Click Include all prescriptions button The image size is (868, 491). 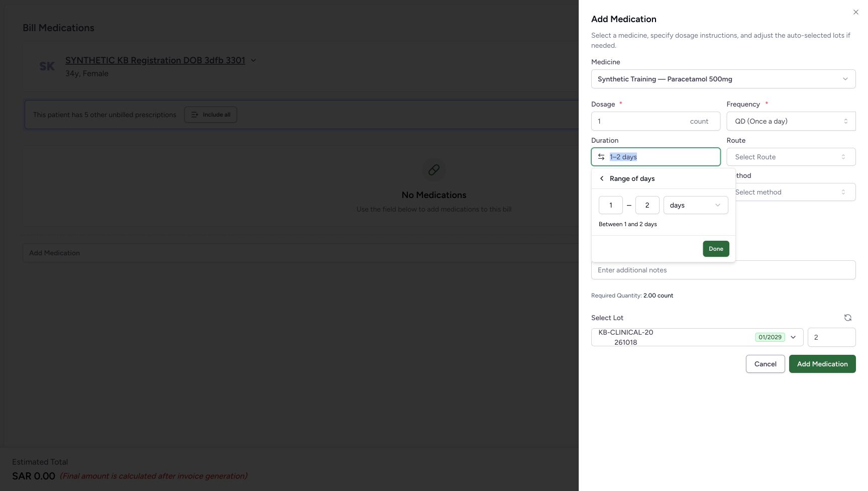coord(210,115)
